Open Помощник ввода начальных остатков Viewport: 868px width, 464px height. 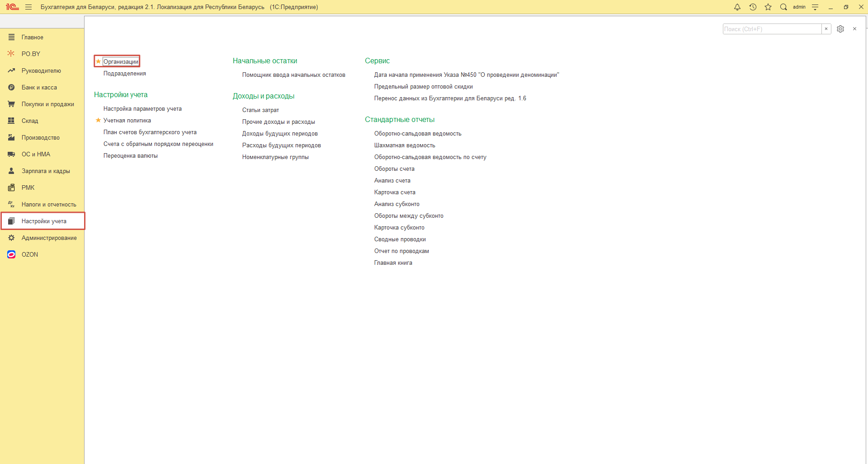pyautogui.click(x=294, y=75)
